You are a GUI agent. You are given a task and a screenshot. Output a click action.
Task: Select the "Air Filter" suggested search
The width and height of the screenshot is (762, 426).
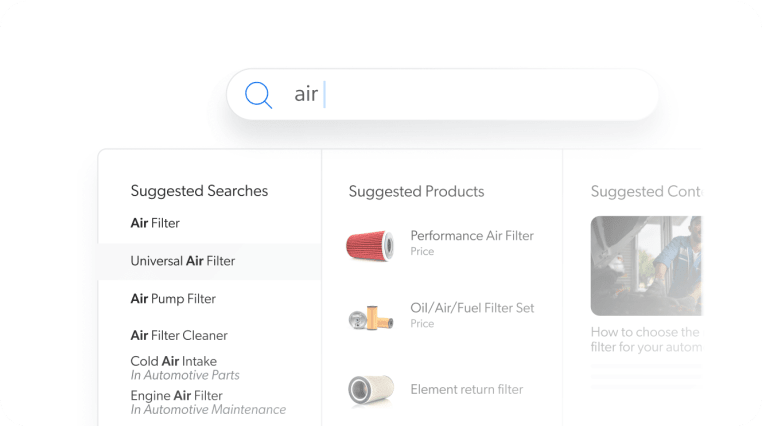tap(155, 223)
